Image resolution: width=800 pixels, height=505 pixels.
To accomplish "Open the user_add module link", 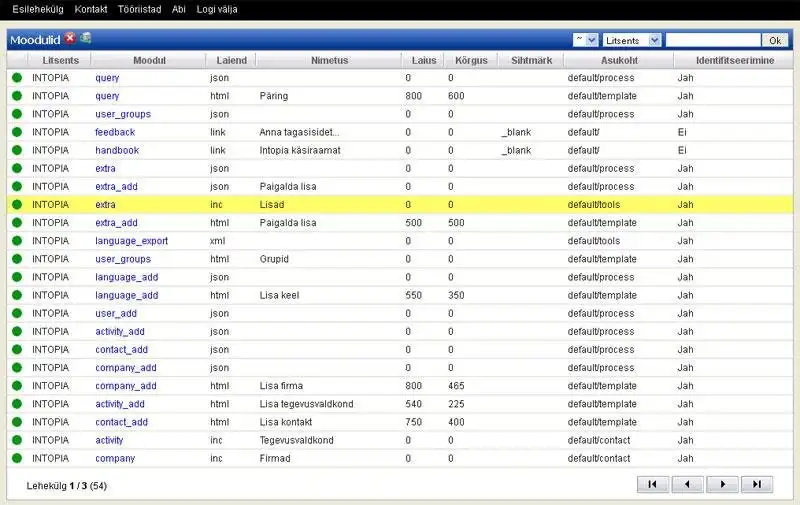I will tap(116, 313).
